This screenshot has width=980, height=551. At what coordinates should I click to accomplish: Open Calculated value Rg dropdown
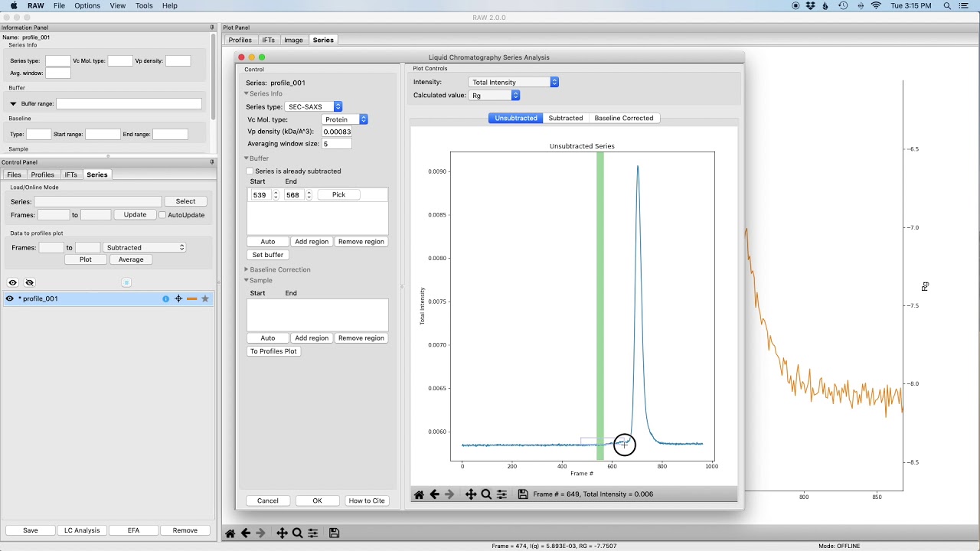494,95
